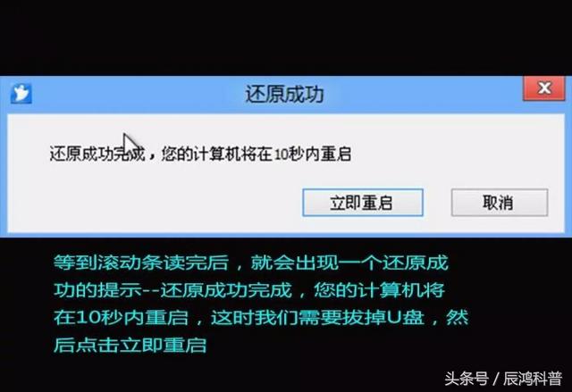Select the 您的计算机将在 part of the dialog message

[x=217, y=154]
